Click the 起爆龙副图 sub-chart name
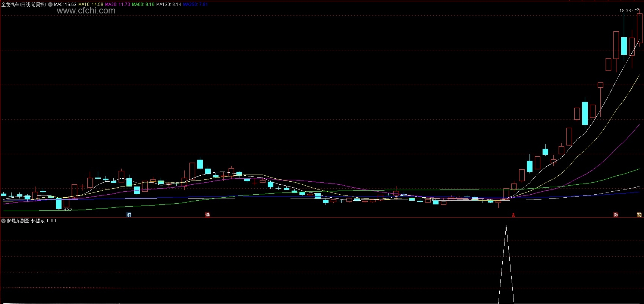This screenshot has width=644, height=304. pyautogui.click(x=18, y=221)
